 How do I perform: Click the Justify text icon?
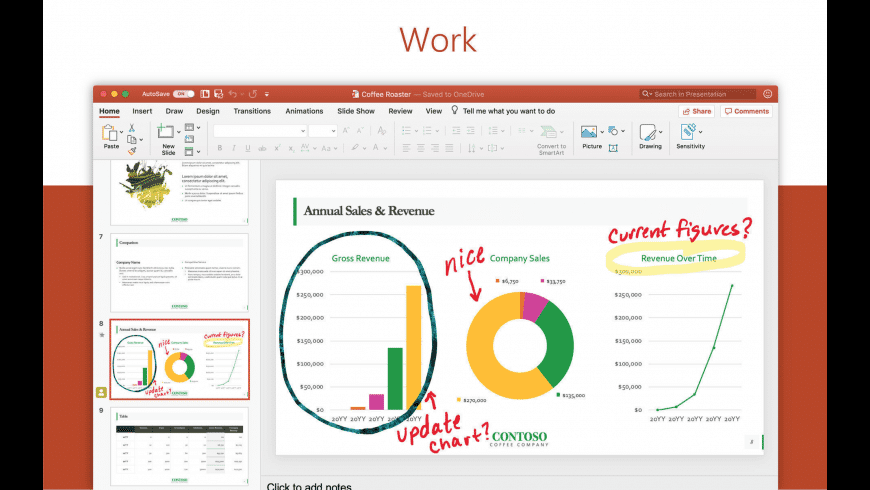(449, 148)
